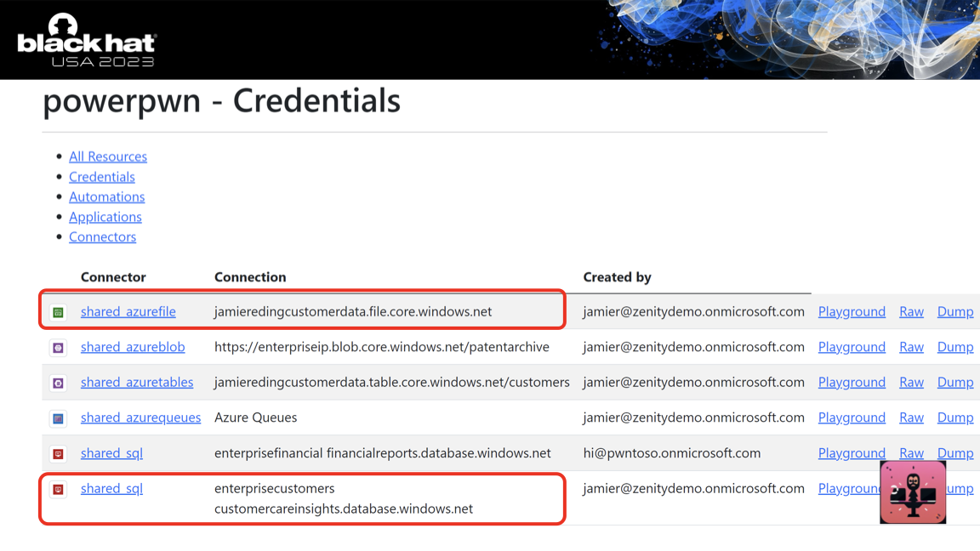
Task: View Raw data for shared_azuretables
Action: point(911,383)
